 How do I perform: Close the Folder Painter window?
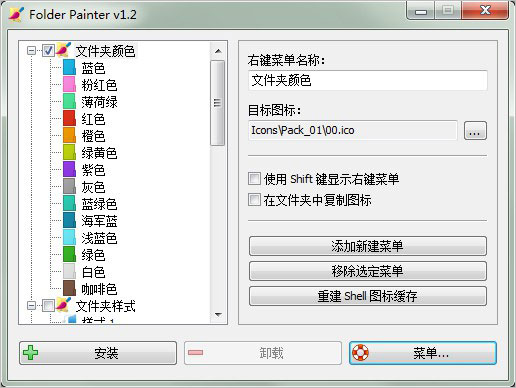point(485,11)
